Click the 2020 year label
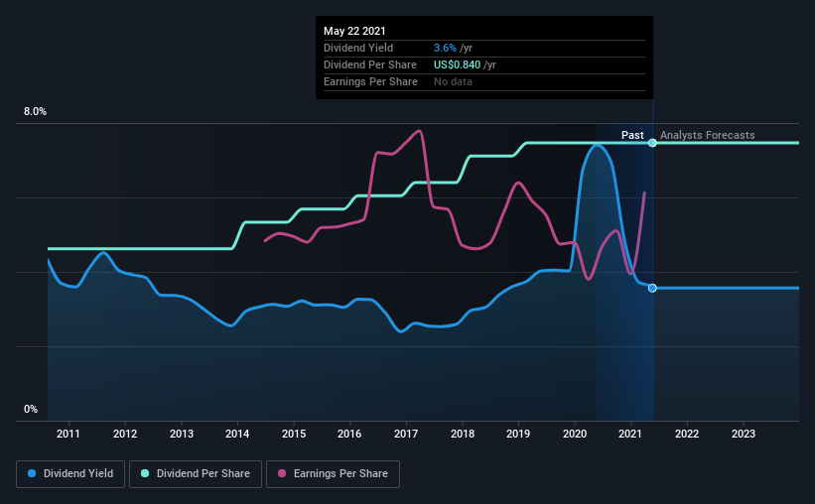 pos(575,434)
